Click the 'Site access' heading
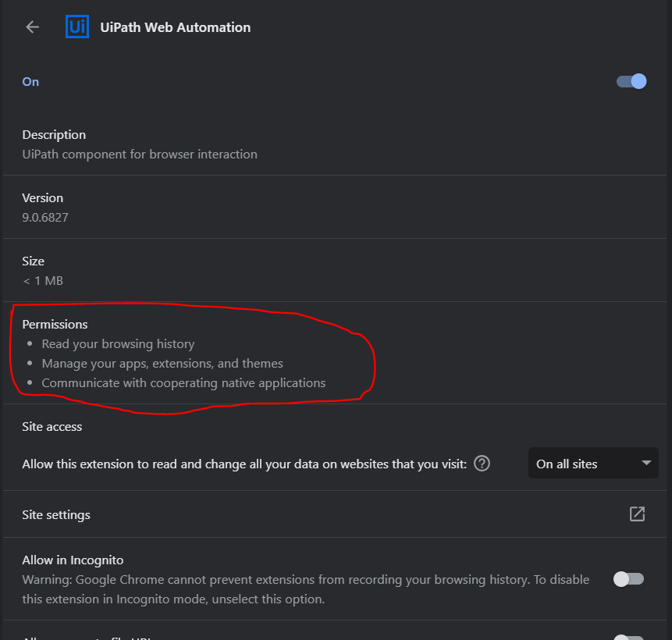 [x=52, y=426]
